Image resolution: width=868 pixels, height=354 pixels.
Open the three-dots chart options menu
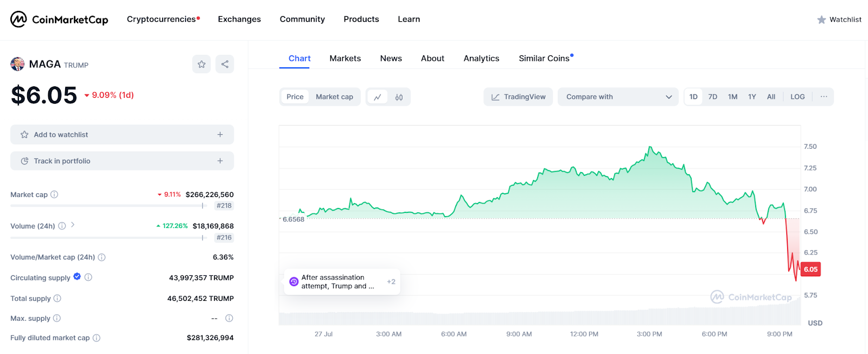[824, 97]
